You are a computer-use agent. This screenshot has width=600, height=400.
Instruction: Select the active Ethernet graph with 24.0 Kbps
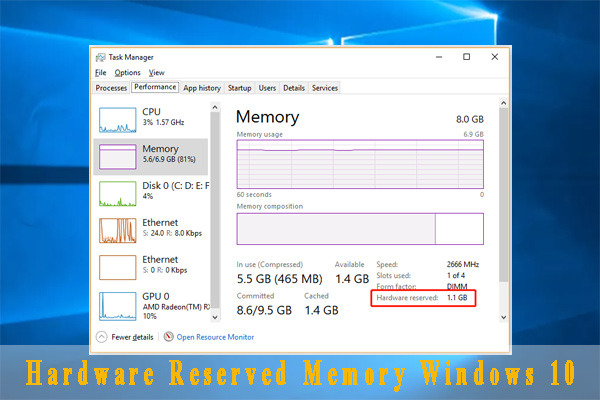117,230
